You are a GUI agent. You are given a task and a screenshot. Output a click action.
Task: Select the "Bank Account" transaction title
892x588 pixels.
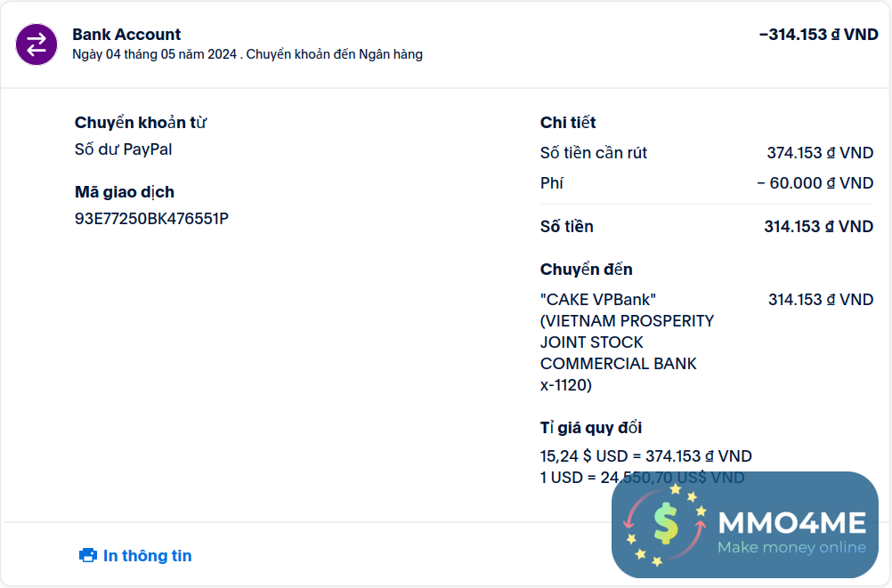(x=126, y=35)
